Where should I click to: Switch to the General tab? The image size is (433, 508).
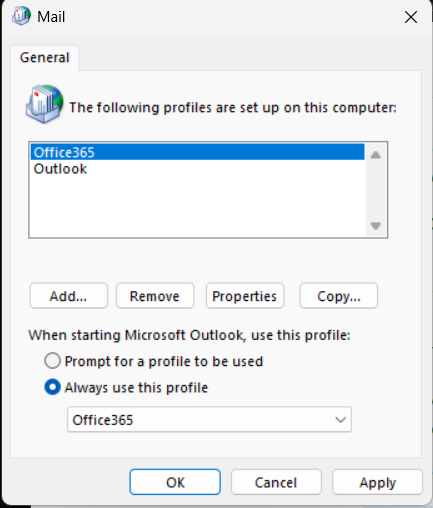tap(45, 58)
